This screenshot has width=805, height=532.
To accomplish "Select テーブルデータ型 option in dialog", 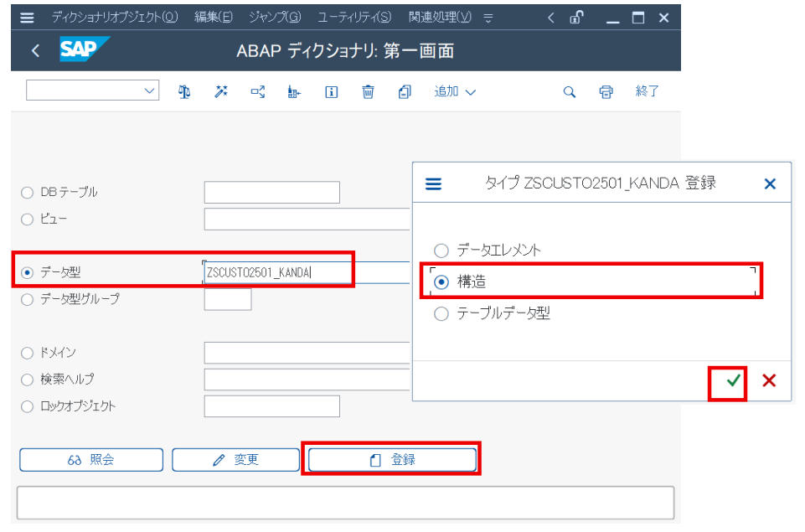I will (x=441, y=314).
